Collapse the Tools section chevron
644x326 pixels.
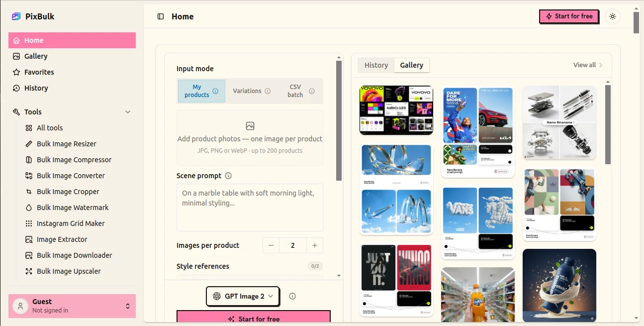click(128, 112)
